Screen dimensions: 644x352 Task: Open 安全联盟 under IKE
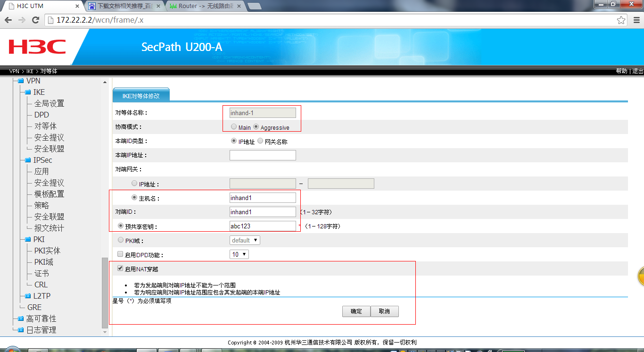[x=49, y=149]
